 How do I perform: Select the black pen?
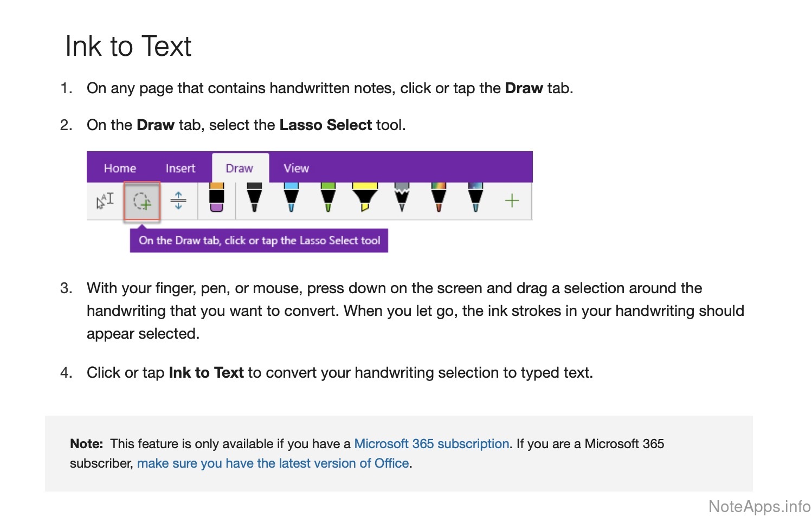pos(254,198)
